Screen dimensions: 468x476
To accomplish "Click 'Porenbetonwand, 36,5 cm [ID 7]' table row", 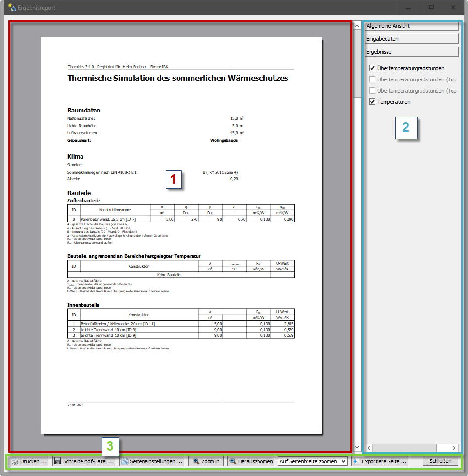I will pyautogui.click(x=181, y=219).
